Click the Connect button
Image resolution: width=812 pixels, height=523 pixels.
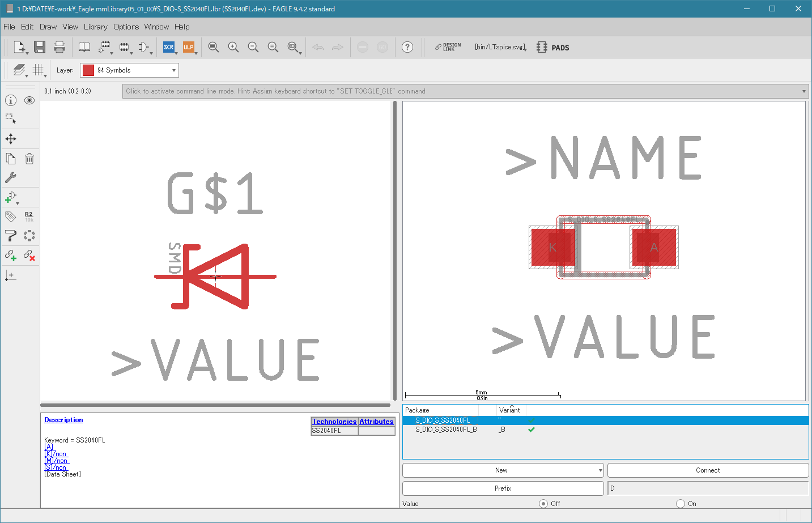pyautogui.click(x=708, y=470)
